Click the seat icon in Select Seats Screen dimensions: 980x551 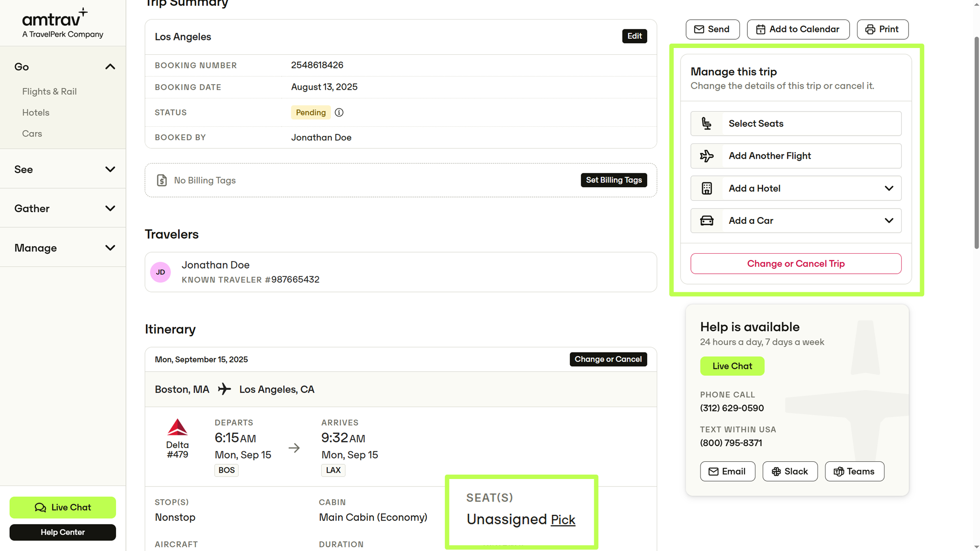click(707, 123)
